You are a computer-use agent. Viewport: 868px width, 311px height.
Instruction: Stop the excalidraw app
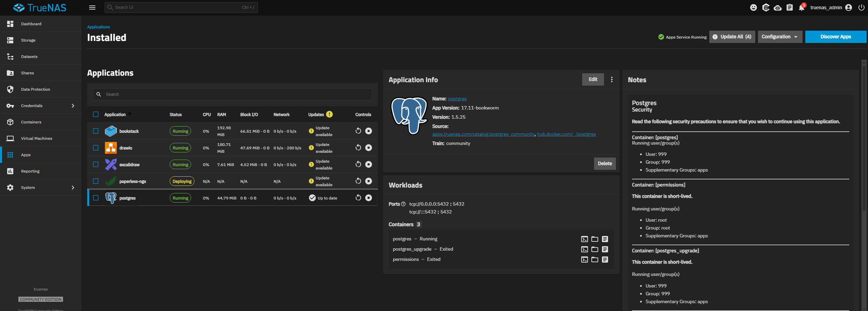(x=369, y=164)
